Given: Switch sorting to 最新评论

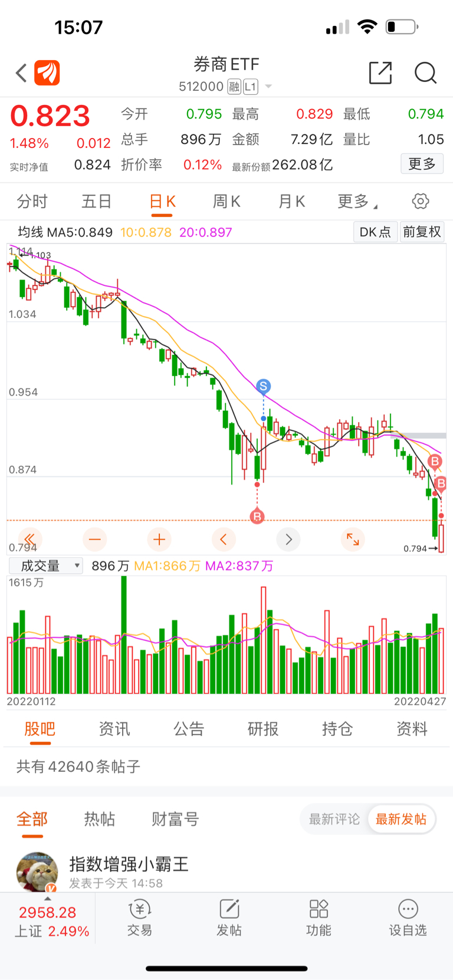Looking at the screenshot, I should point(334,819).
